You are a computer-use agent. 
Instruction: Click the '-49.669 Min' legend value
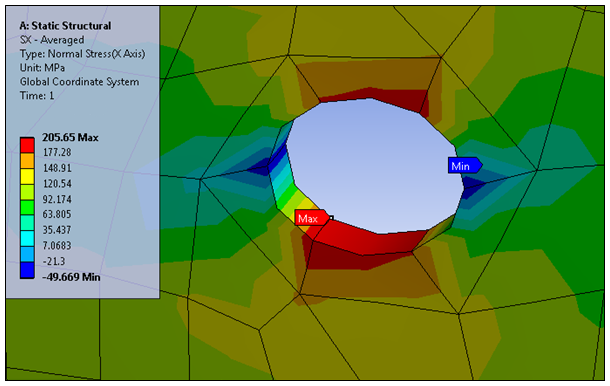tap(71, 277)
